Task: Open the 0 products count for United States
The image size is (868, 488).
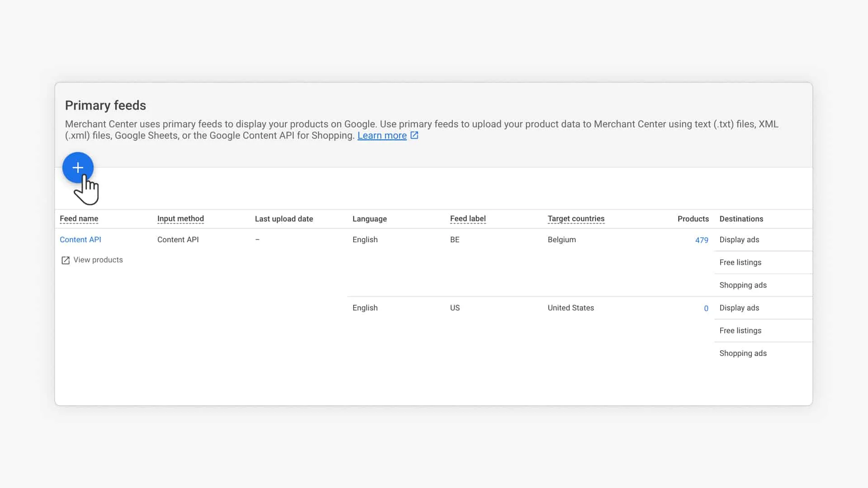Action: (706, 308)
